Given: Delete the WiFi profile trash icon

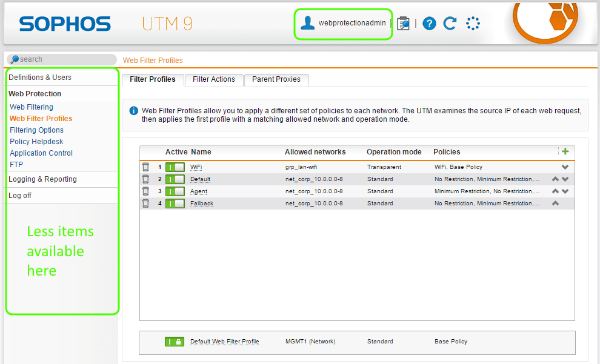Looking at the screenshot, I should 145,167.
